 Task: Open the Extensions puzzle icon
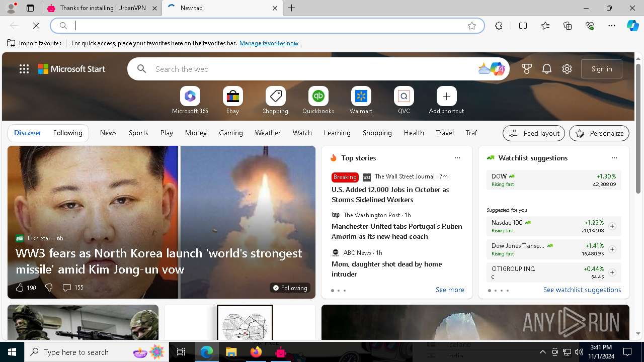(x=499, y=26)
